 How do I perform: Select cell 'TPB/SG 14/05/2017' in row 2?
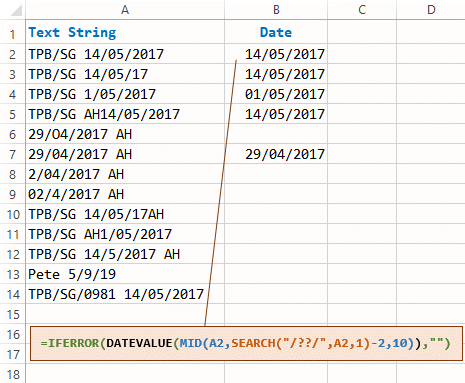125,54
